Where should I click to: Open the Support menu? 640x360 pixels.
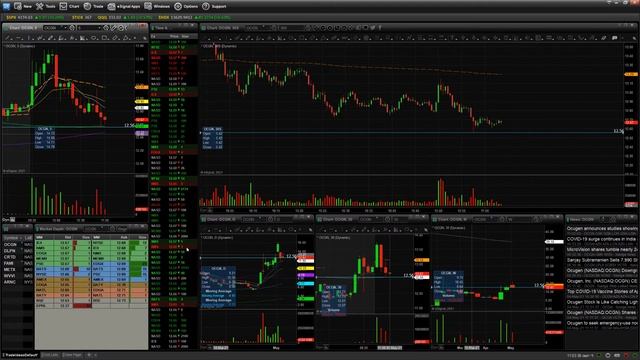point(214,6)
